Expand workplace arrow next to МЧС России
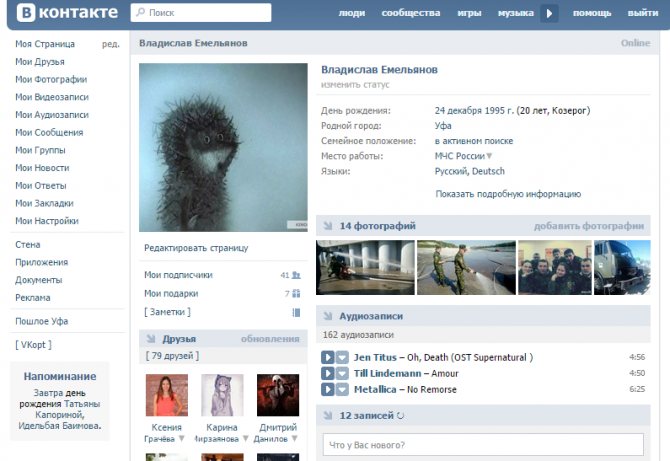 [489, 156]
